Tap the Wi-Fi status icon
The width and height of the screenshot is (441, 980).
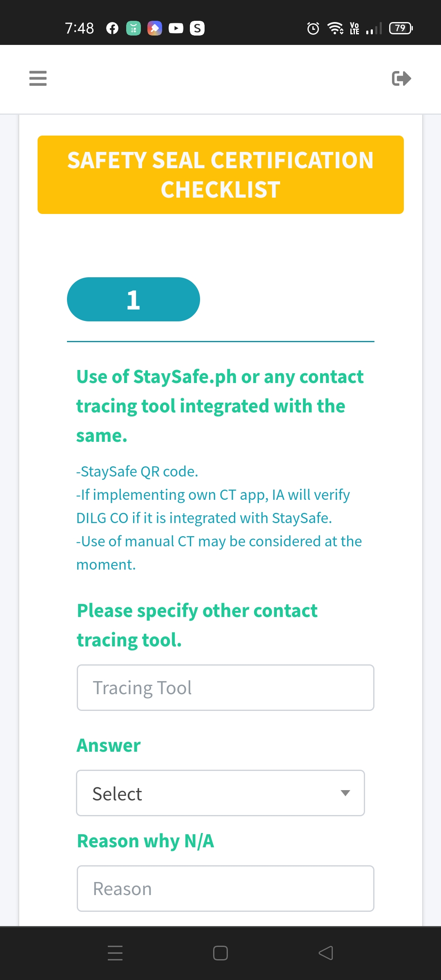click(x=335, y=28)
